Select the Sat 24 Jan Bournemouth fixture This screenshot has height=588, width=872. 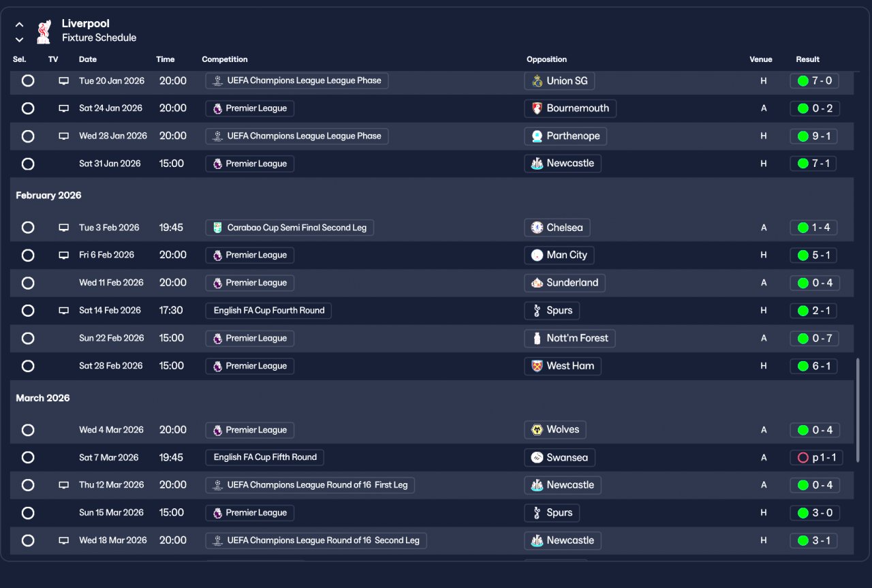(28, 108)
